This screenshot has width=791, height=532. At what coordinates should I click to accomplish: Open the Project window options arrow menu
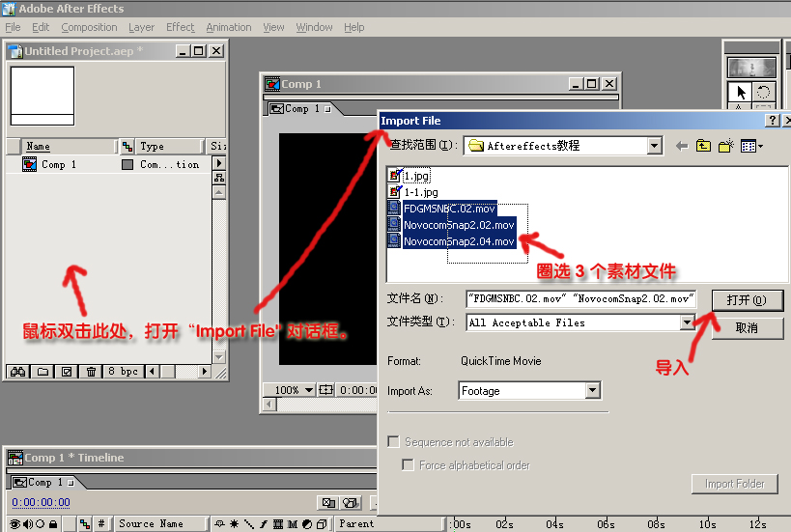click(219, 163)
